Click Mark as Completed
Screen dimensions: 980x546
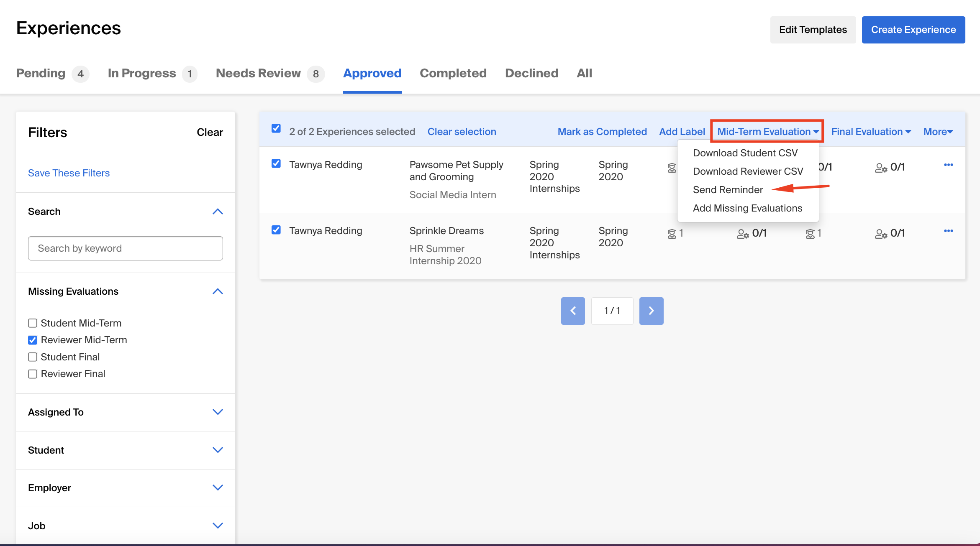[x=602, y=132]
